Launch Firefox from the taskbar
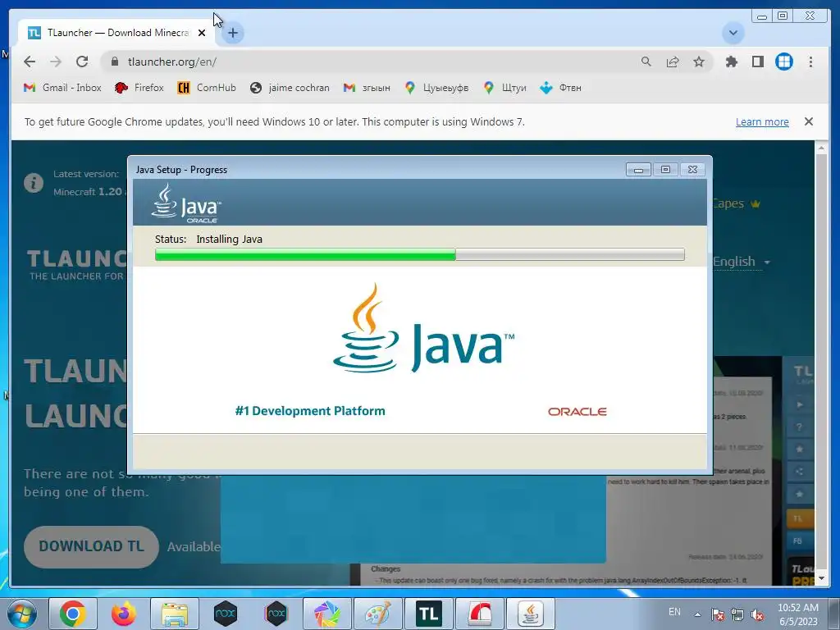This screenshot has width=840, height=630. point(124,614)
